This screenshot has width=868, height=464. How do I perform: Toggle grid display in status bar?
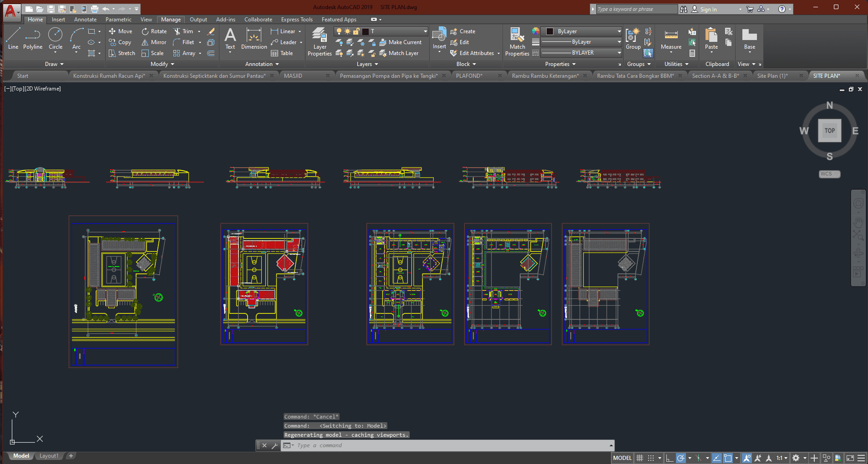pos(640,458)
